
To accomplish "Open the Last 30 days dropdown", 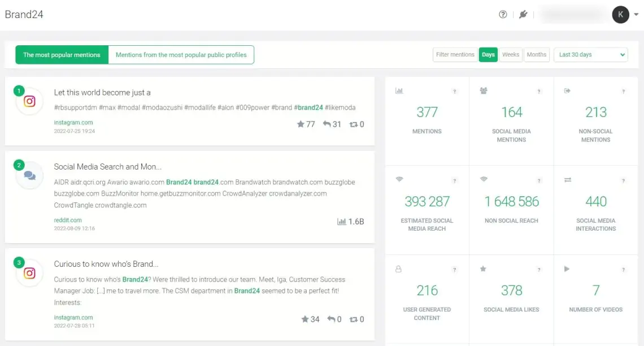I will 590,55.
